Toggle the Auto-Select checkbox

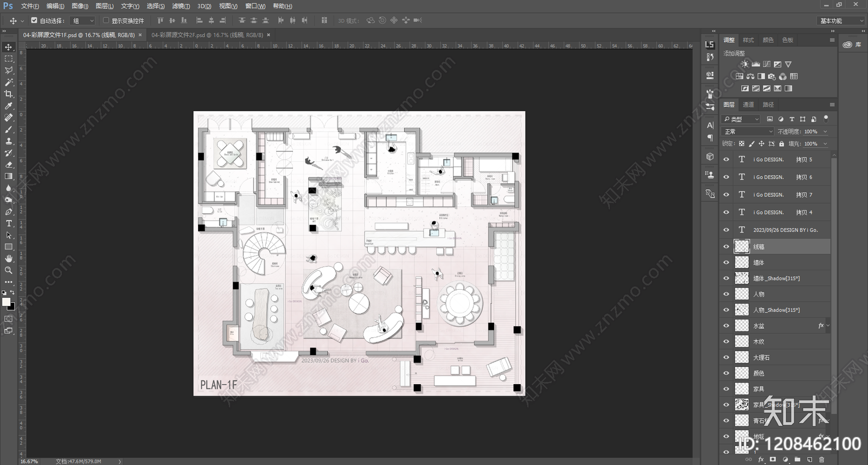[x=34, y=21]
